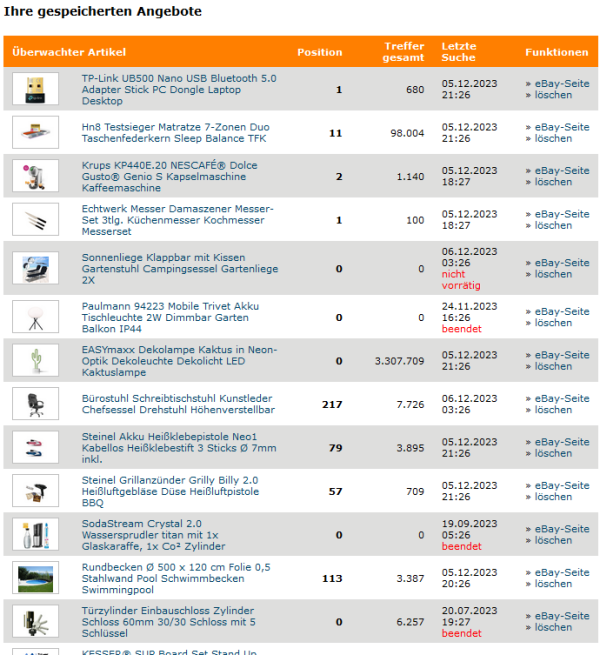Open Türzylinder Einbauschloss Zylinder link
This screenshot has width=600, height=655.
(x=168, y=622)
